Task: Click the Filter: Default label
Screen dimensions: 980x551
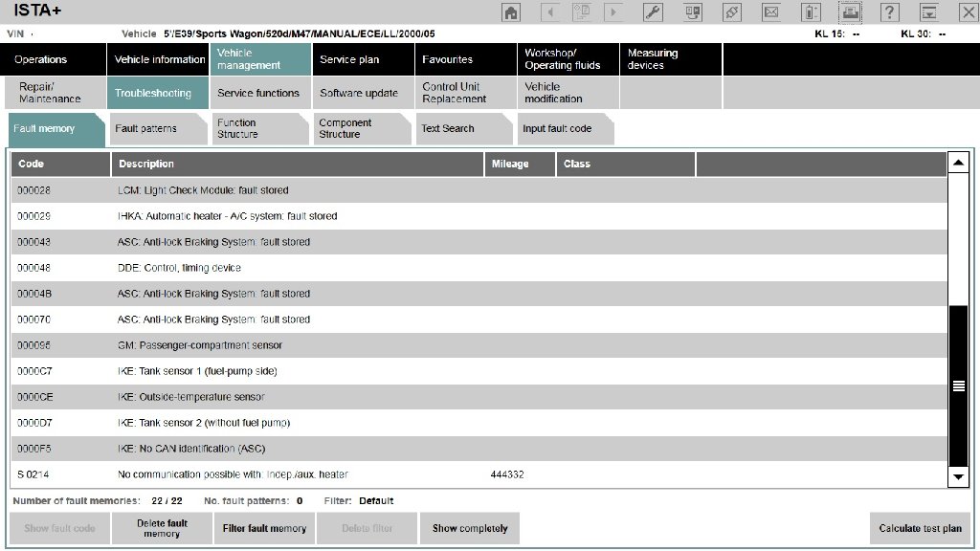Action: click(x=359, y=501)
